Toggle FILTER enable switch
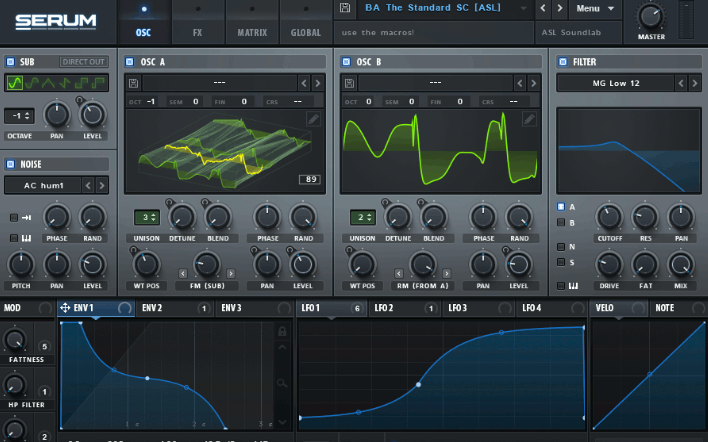This screenshot has width=708, height=442. click(x=563, y=62)
